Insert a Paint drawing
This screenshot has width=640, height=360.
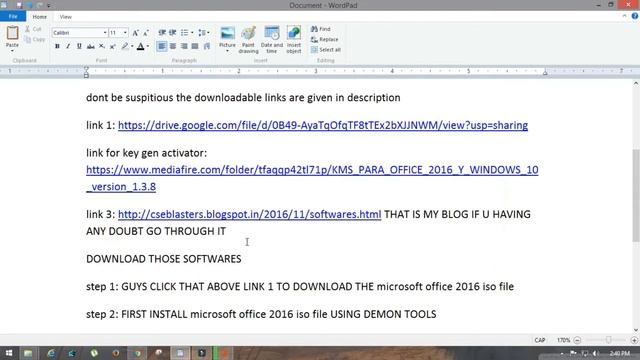(248, 40)
